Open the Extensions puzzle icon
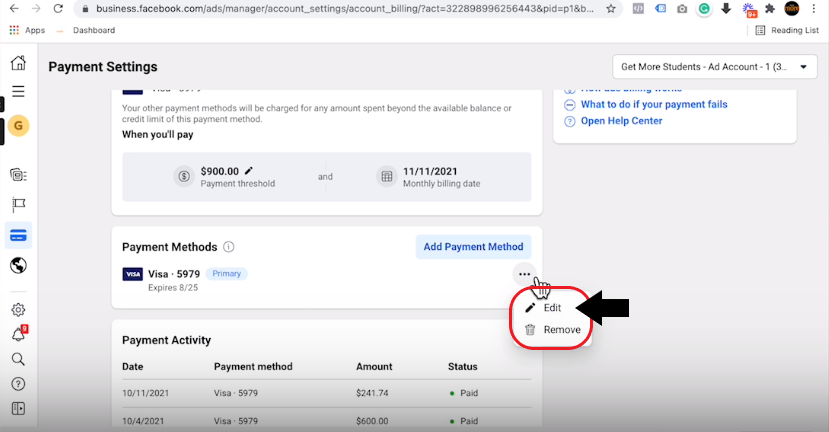Image resolution: width=829 pixels, height=432 pixels. (770, 8)
